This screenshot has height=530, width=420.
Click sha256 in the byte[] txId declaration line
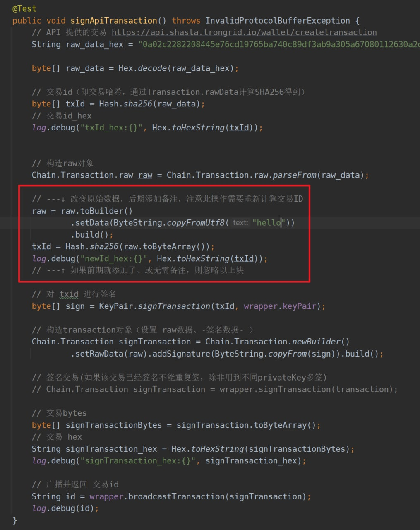pos(138,104)
